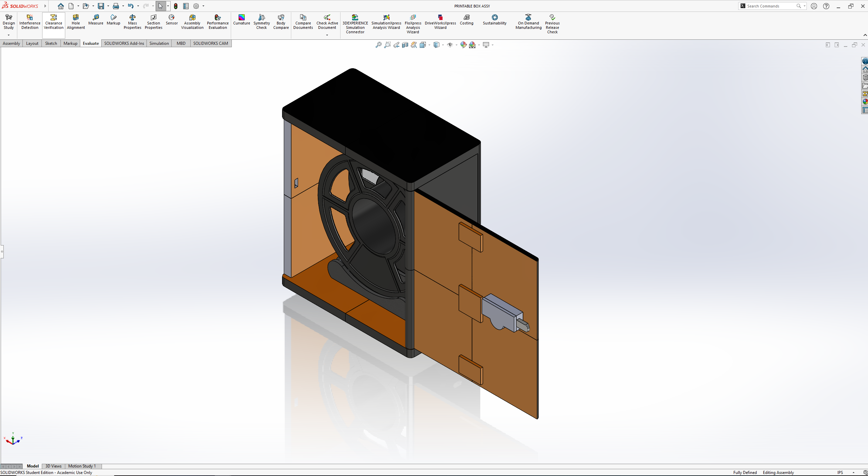Switch to the Assembly tab
This screenshot has width=868, height=476.
pyautogui.click(x=11, y=43)
